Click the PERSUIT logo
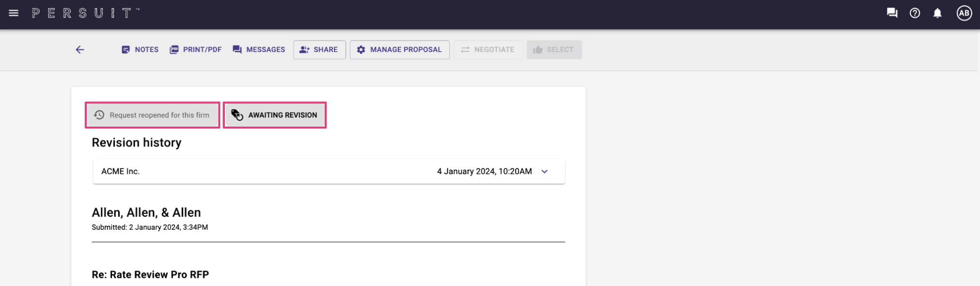Viewport: 980px width, 286px height. point(85,13)
